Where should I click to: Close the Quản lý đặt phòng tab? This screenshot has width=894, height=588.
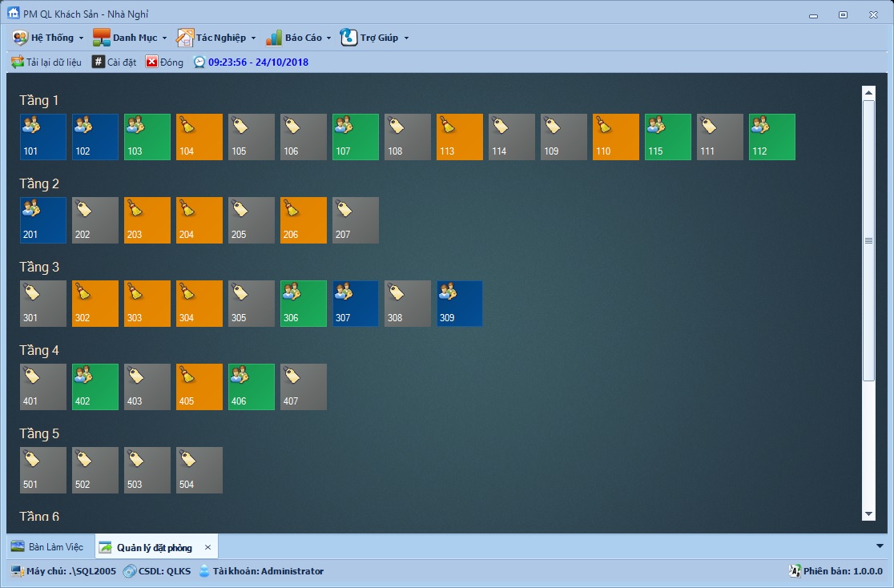(x=207, y=547)
